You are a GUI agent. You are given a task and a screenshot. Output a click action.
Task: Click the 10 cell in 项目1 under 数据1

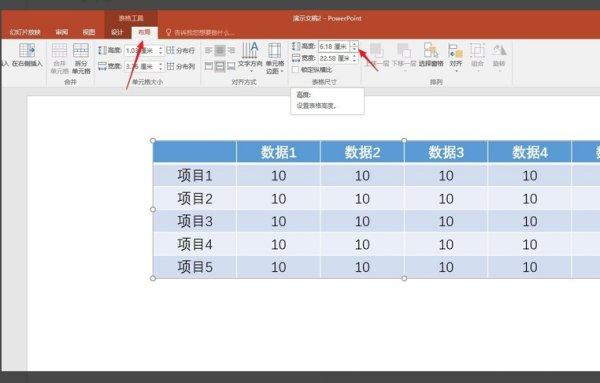point(278,175)
